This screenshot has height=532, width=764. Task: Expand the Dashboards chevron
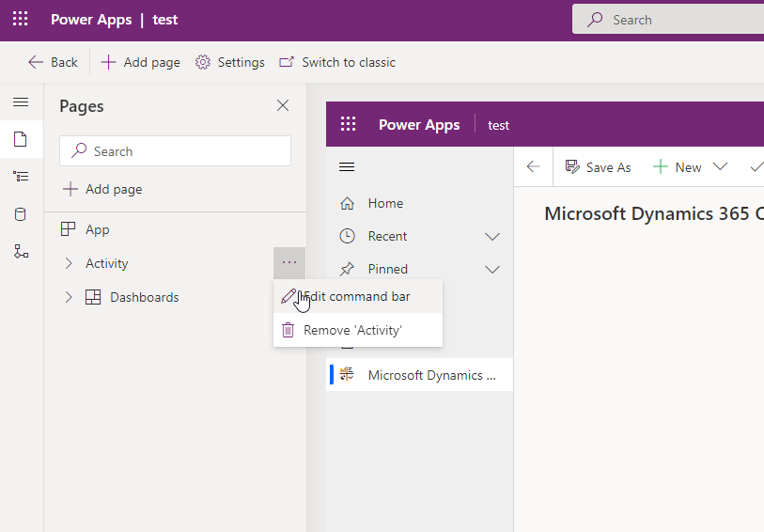(x=69, y=297)
